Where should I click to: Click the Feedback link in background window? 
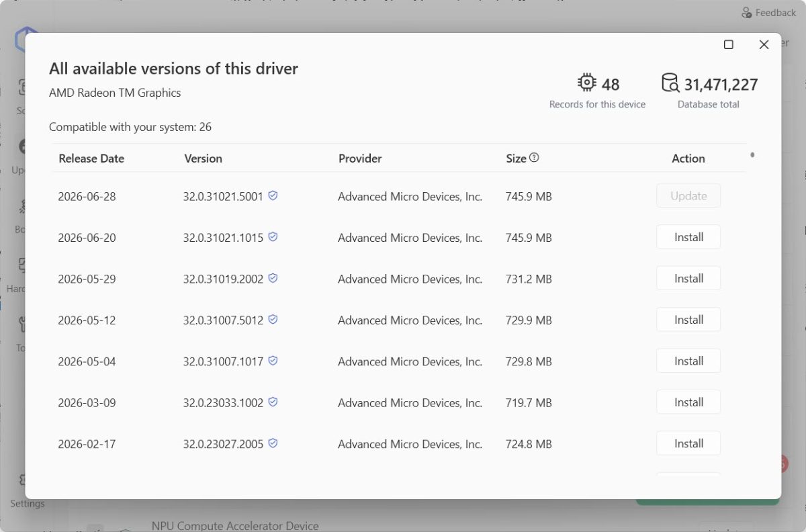[x=768, y=13]
